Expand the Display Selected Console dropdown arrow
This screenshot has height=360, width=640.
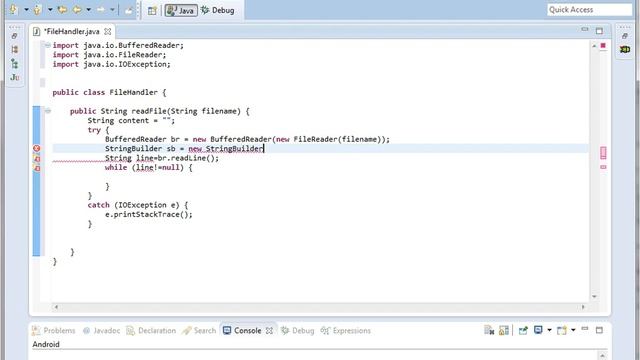pyautogui.click(x=549, y=330)
